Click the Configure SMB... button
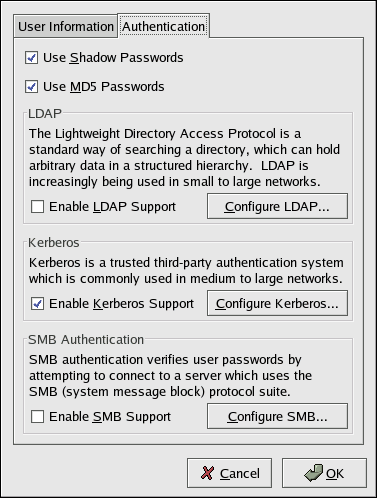The height and width of the screenshot is (498, 377). click(277, 416)
